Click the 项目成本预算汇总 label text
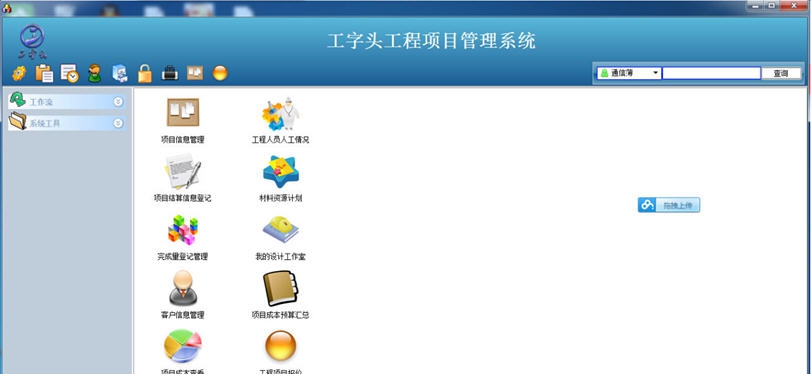 coord(280,315)
